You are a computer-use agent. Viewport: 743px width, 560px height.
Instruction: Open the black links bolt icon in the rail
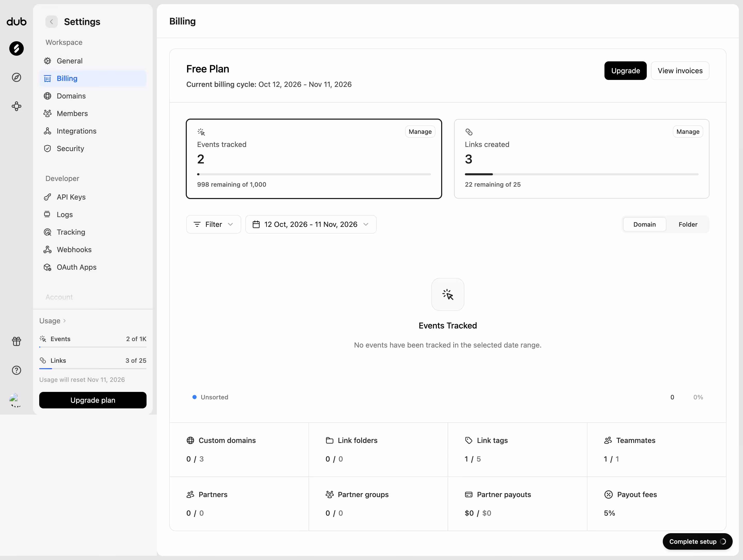point(17,48)
